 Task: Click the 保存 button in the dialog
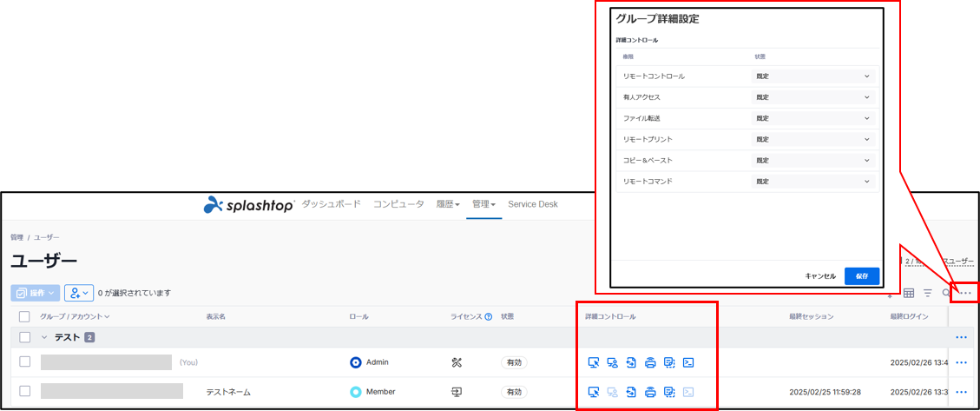[861, 275]
